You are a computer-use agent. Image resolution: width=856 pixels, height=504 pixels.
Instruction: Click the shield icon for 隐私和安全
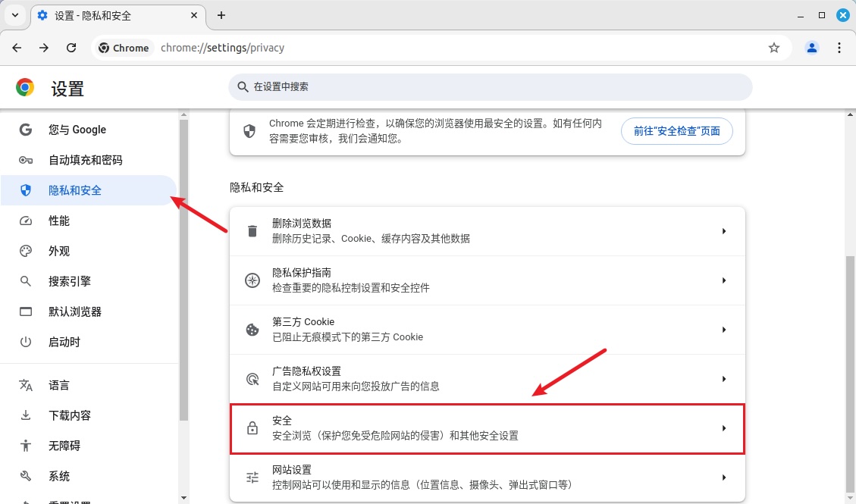click(x=26, y=190)
